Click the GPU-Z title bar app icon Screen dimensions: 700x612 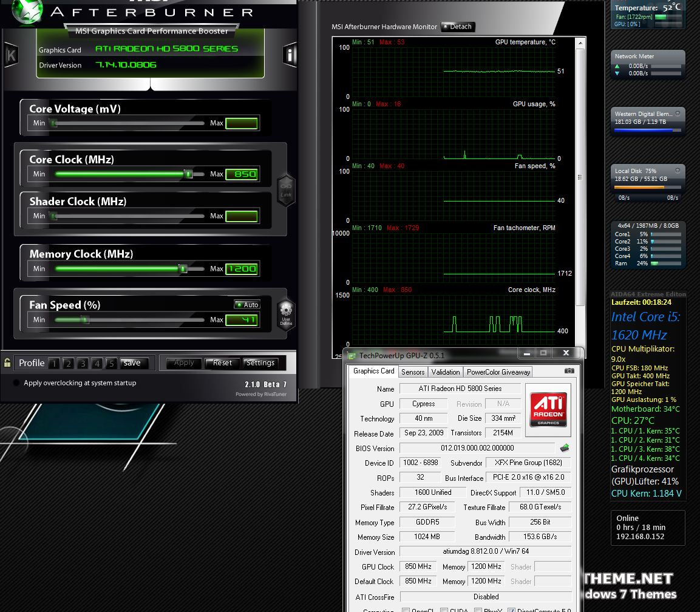click(352, 356)
